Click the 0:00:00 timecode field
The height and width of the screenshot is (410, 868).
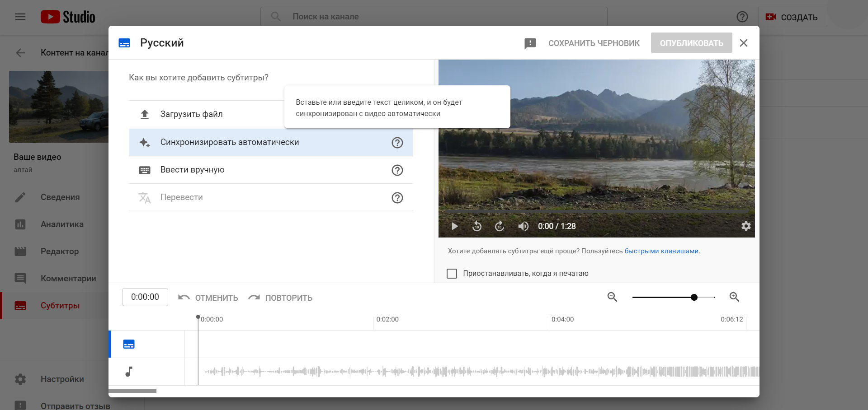pos(145,297)
